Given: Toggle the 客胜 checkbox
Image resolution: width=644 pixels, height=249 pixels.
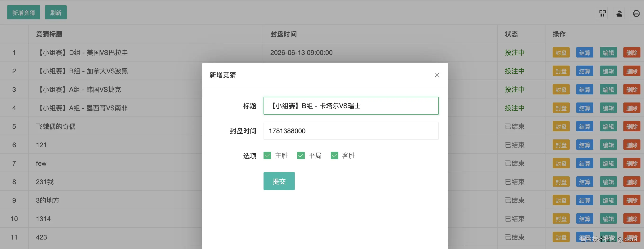Looking at the screenshot, I should tap(335, 156).
